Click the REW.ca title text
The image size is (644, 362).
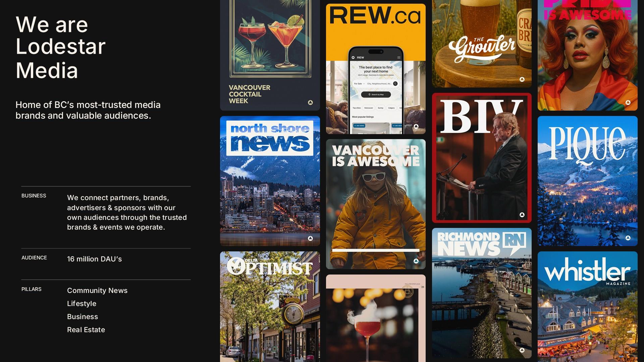click(375, 16)
